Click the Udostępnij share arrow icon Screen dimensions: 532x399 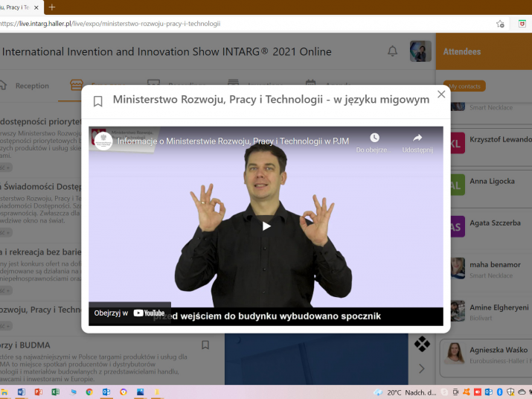417,138
